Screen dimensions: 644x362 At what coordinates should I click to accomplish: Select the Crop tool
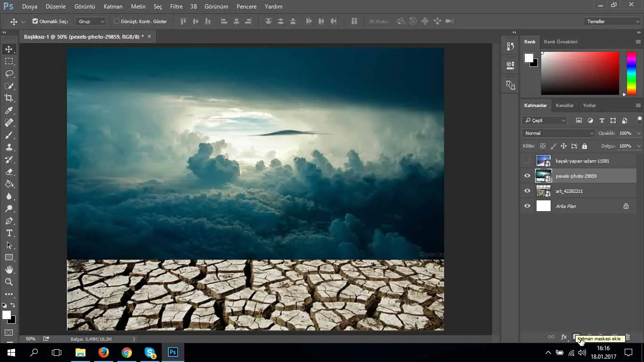point(9,98)
